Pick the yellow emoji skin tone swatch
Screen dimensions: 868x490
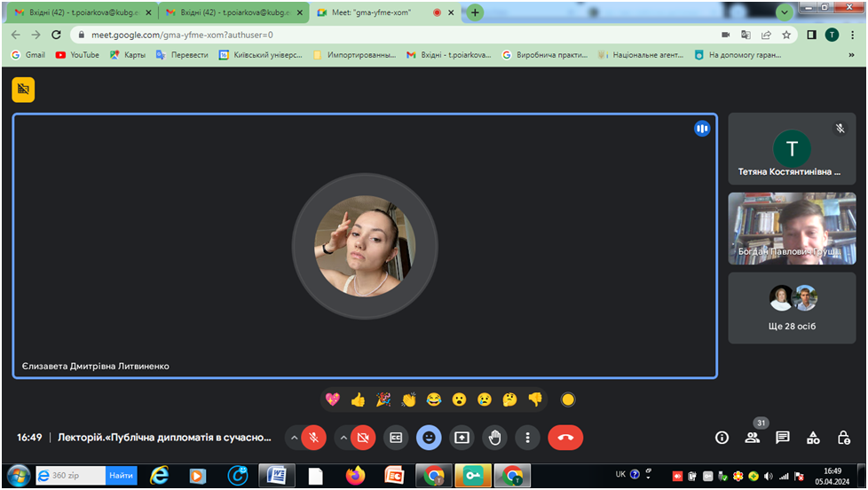click(568, 399)
